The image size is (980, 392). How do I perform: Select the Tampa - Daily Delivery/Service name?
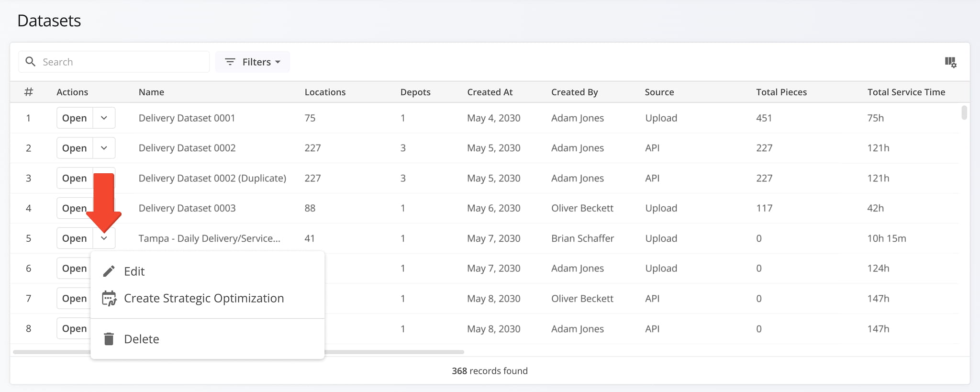pyautogui.click(x=209, y=238)
